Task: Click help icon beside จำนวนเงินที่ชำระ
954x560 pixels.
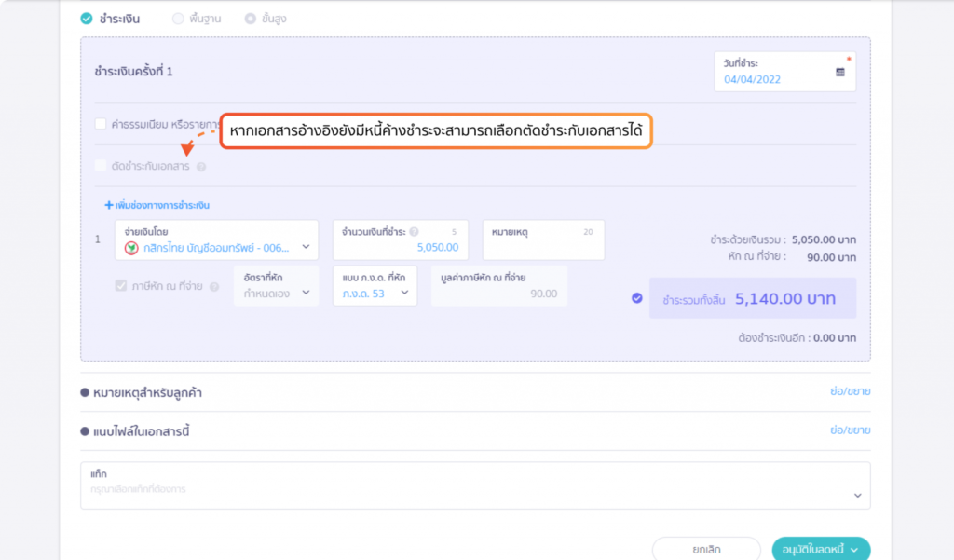Action: click(414, 232)
